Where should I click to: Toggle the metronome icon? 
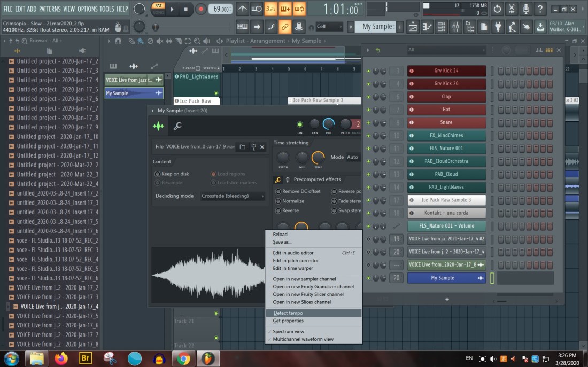(x=243, y=9)
